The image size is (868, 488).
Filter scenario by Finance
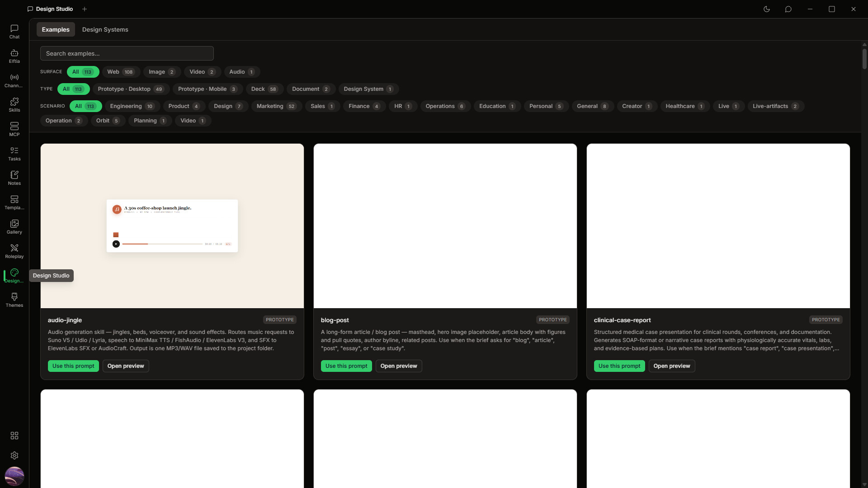[x=365, y=106]
